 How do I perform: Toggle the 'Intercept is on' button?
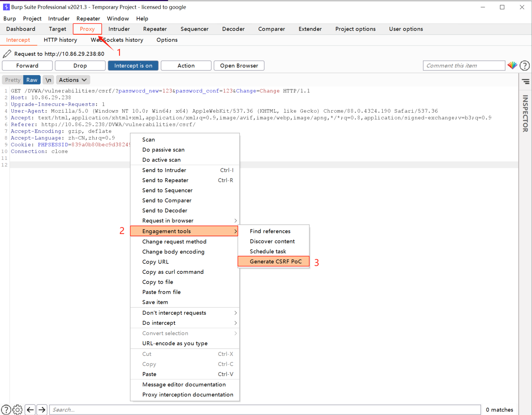click(133, 66)
